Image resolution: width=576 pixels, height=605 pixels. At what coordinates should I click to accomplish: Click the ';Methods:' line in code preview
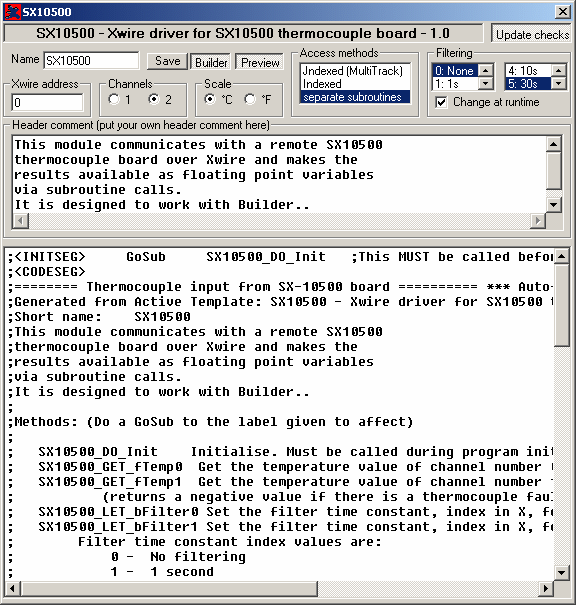(x=210, y=421)
